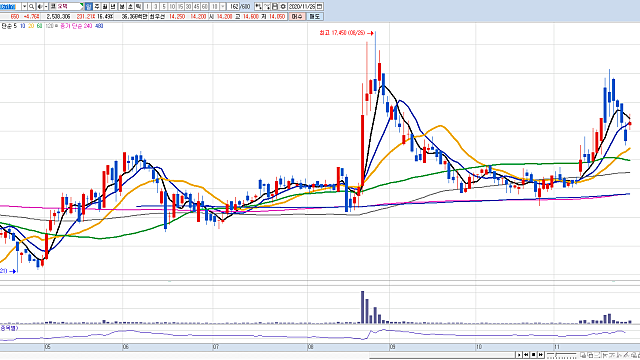Click the play replay control
Viewport: 640px width, 360px height.
pos(519,355)
